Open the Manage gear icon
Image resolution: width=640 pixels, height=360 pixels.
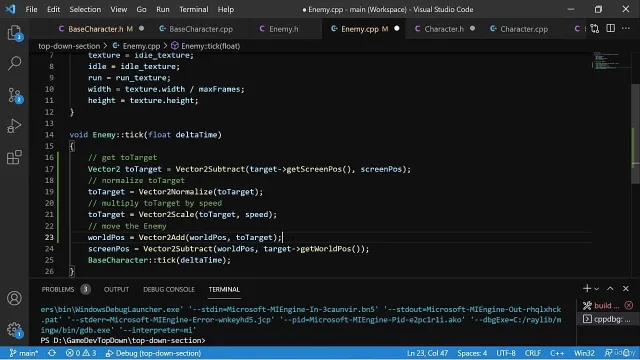[14, 329]
